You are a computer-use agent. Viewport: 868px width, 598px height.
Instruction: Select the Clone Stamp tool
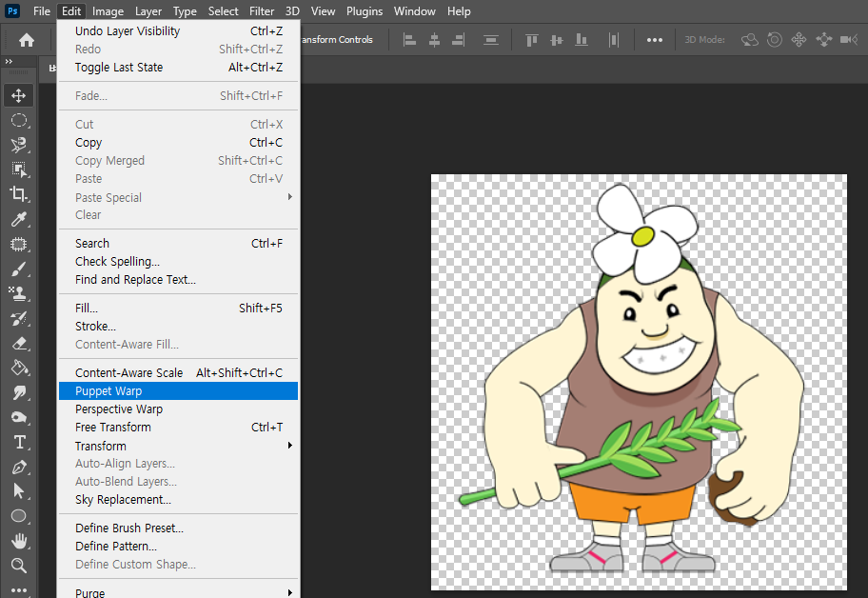[19, 293]
